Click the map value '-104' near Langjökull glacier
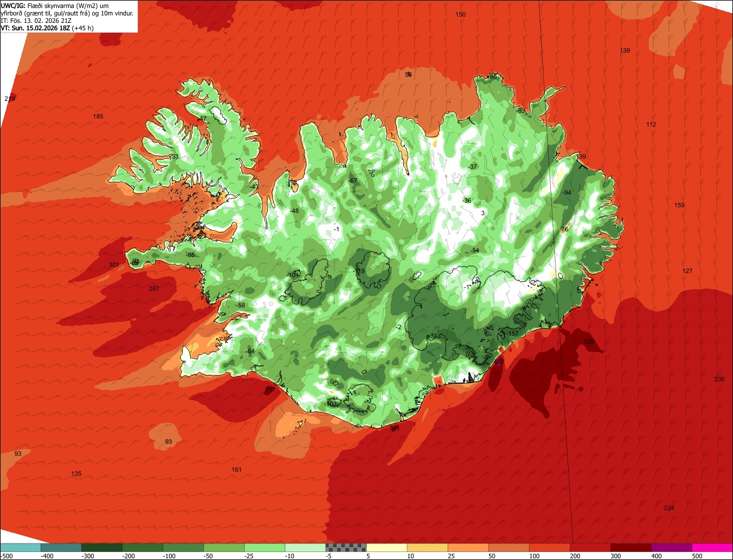This screenshot has height=560, width=733. [x=293, y=275]
